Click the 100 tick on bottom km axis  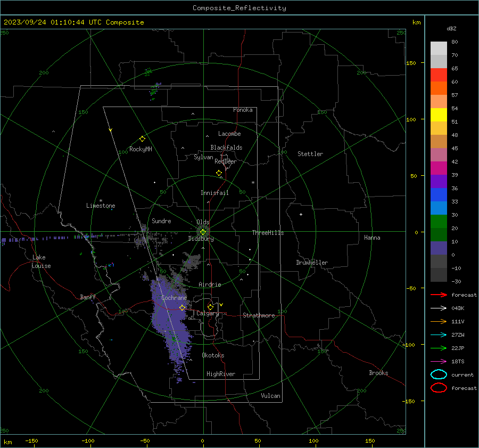(x=313, y=441)
